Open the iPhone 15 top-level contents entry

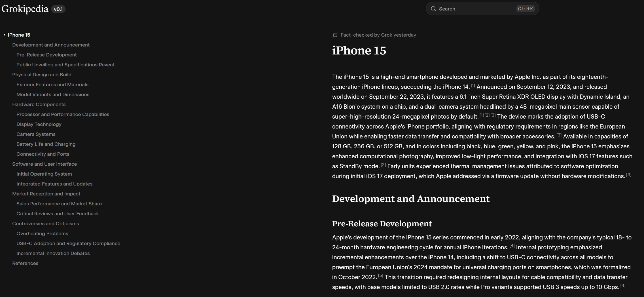click(x=19, y=35)
